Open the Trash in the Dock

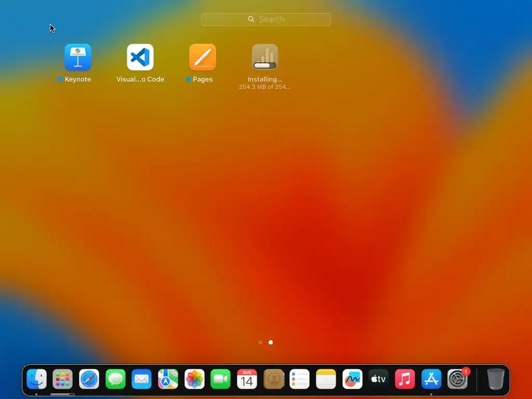pyautogui.click(x=496, y=379)
